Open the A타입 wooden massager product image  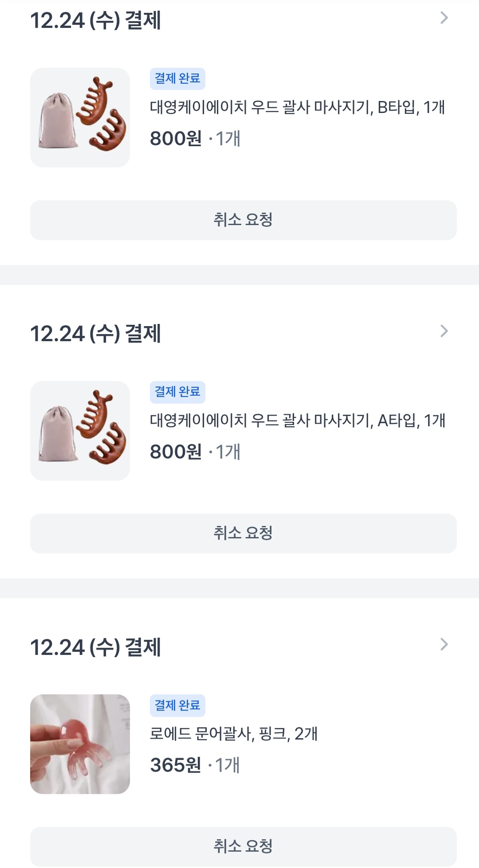[x=80, y=431]
